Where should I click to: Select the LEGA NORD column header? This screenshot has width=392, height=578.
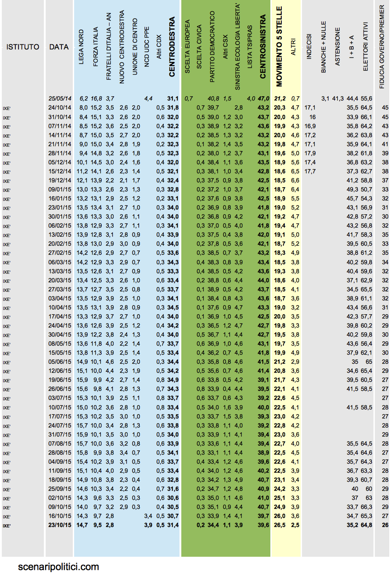[82, 47]
